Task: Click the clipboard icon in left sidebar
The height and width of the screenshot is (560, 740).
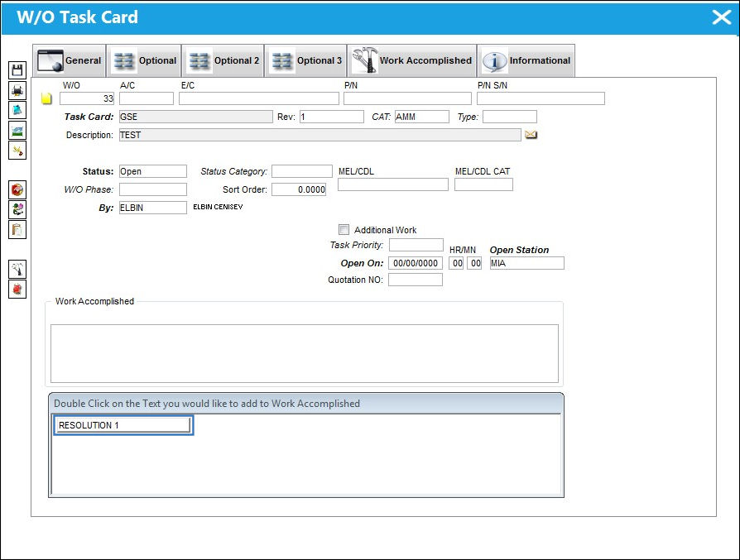Action: click(x=17, y=230)
